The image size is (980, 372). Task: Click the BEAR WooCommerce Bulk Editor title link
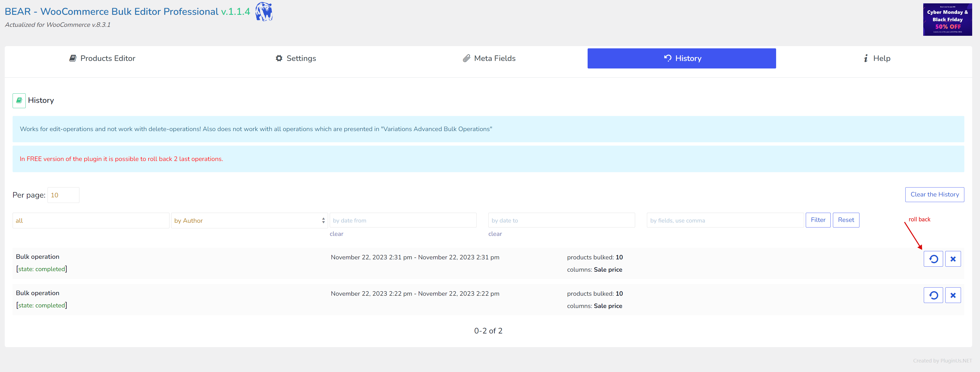(128, 11)
